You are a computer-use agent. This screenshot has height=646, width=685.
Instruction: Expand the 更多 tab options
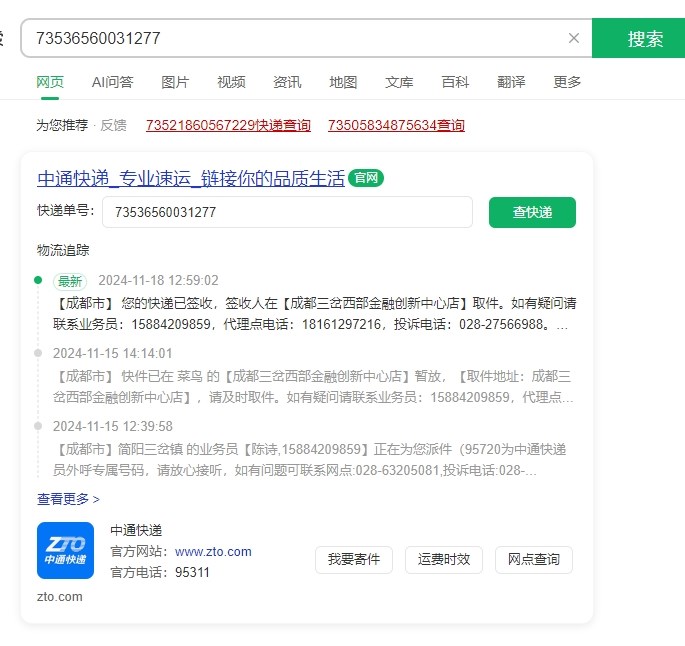[567, 82]
